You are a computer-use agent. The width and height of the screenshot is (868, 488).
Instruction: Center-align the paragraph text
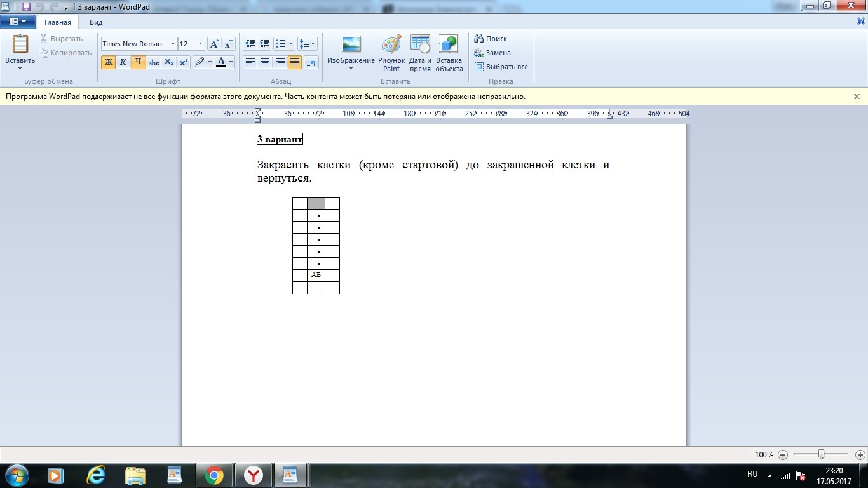click(265, 62)
